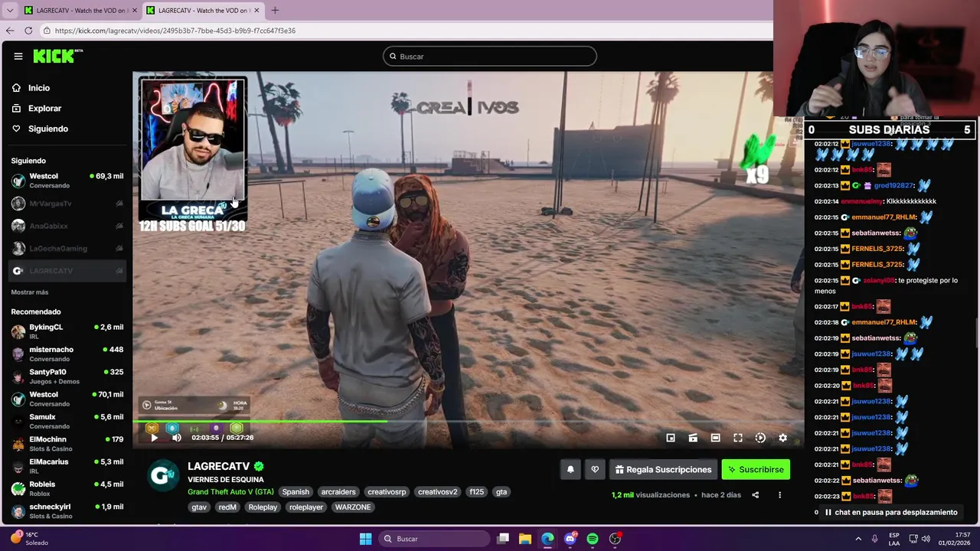
Task: Click grod192827 username in chat
Action: click(893, 185)
